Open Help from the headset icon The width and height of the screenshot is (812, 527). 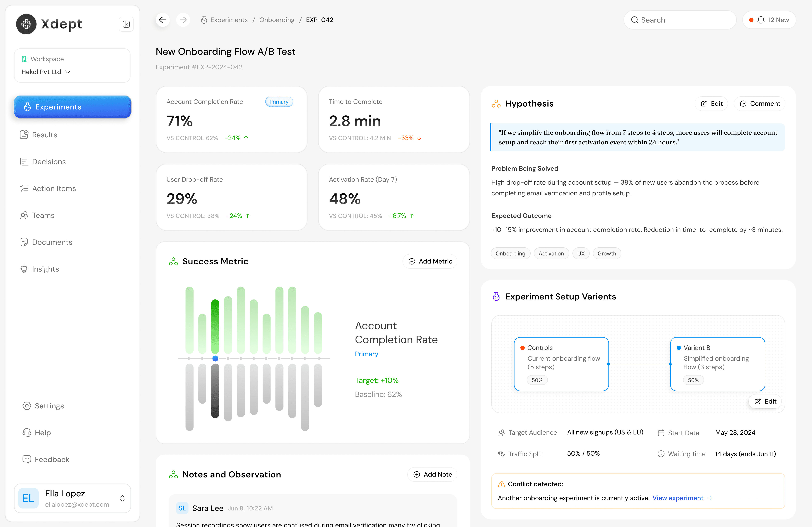[x=27, y=433]
